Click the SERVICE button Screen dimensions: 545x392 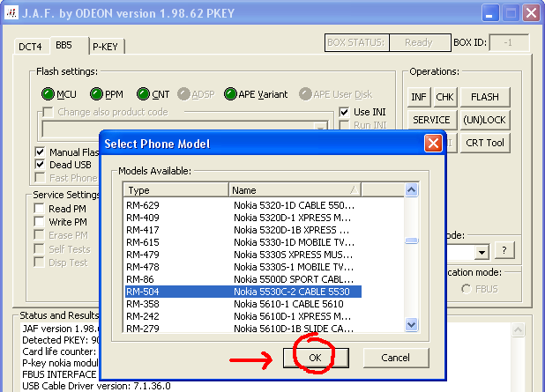[431, 120]
